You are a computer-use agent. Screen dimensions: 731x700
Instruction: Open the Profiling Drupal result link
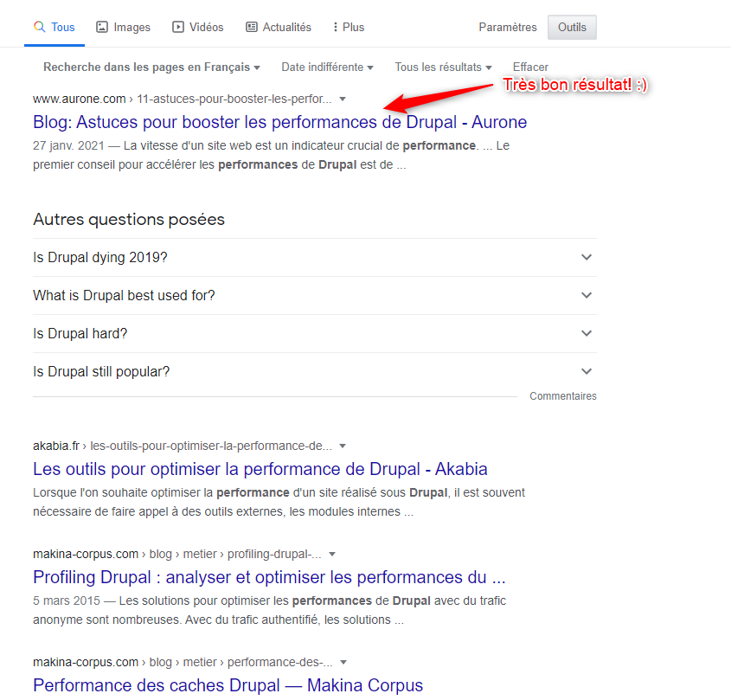[269, 577]
